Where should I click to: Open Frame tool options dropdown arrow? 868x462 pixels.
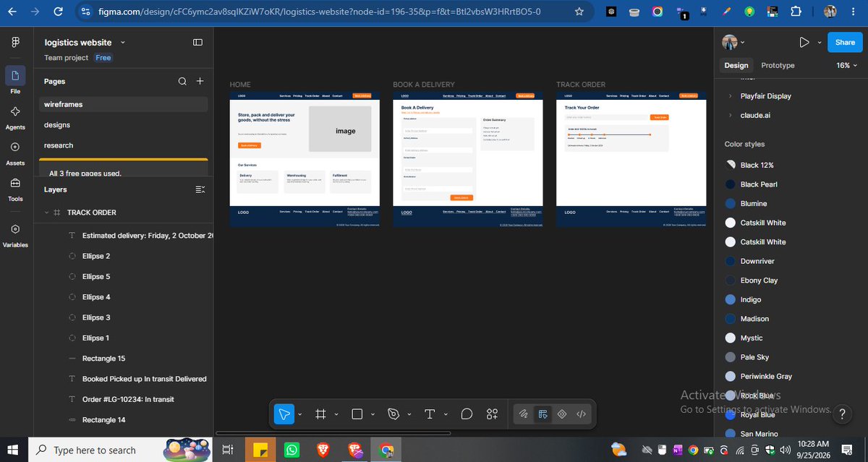[336, 415]
